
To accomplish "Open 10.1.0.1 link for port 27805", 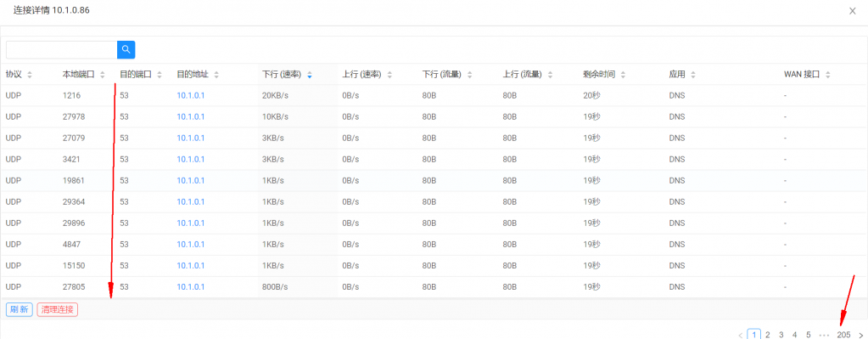I will point(191,287).
